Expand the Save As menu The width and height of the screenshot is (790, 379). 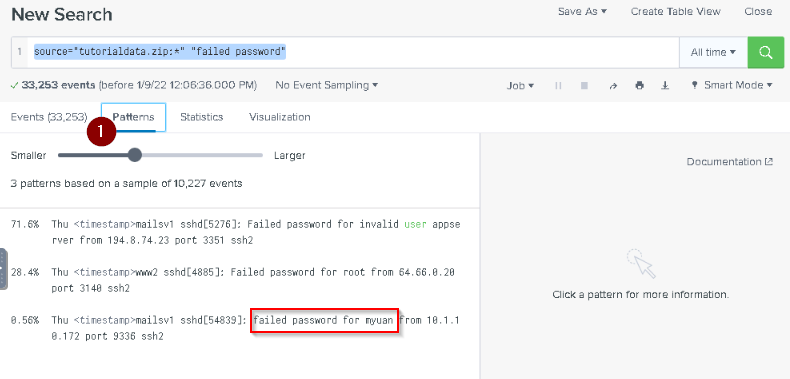click(x=582, y=11)
